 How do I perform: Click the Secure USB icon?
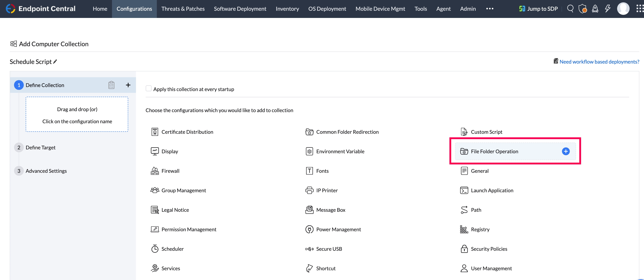[310, 249]
